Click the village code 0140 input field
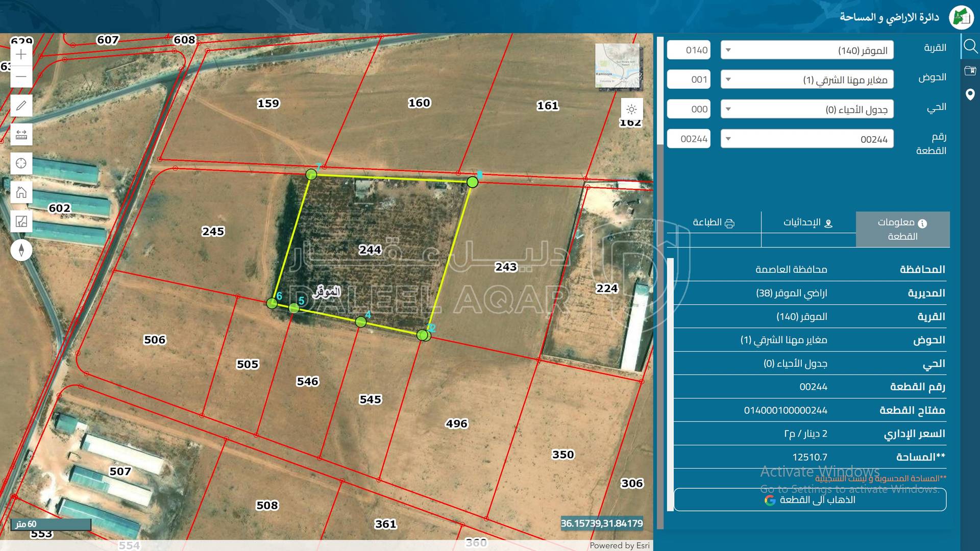980x551 pixels. click(689, 50)
